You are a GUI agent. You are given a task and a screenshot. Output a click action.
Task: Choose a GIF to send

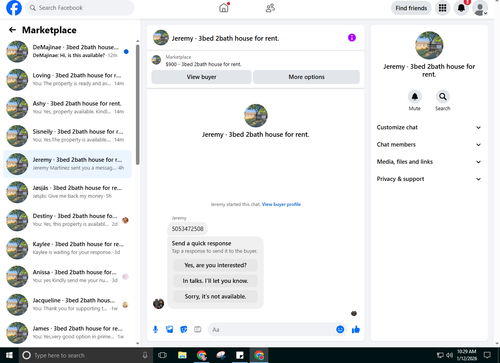coord(198,330)
